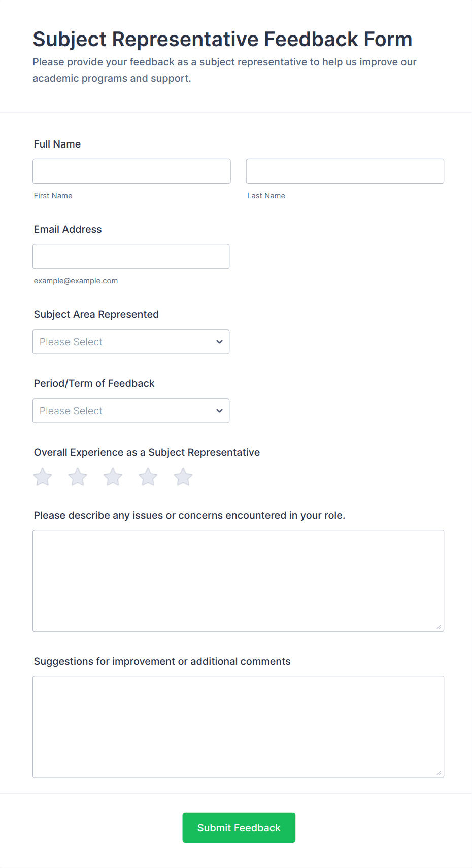472x868 pixels.
Task: Click the suggestions textarea resize handle
Action: (x=439, y=773)
